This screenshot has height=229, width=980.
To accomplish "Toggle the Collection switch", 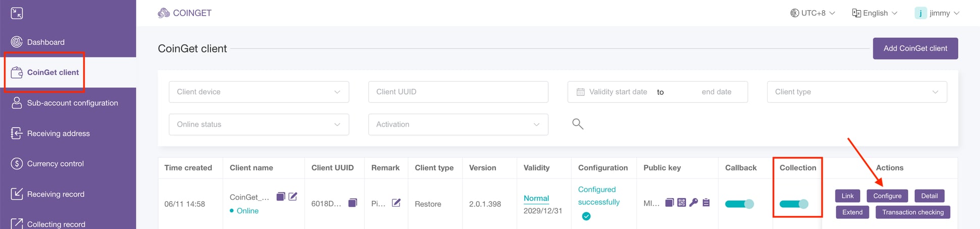I will [x=794, y=204].
